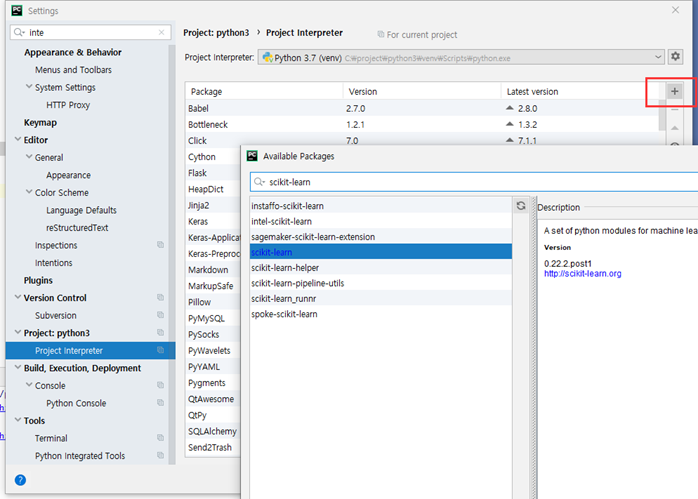Click the Python icon in interpreter combo box
Viewport: 698px width, 499px height.
click(268, 57)
